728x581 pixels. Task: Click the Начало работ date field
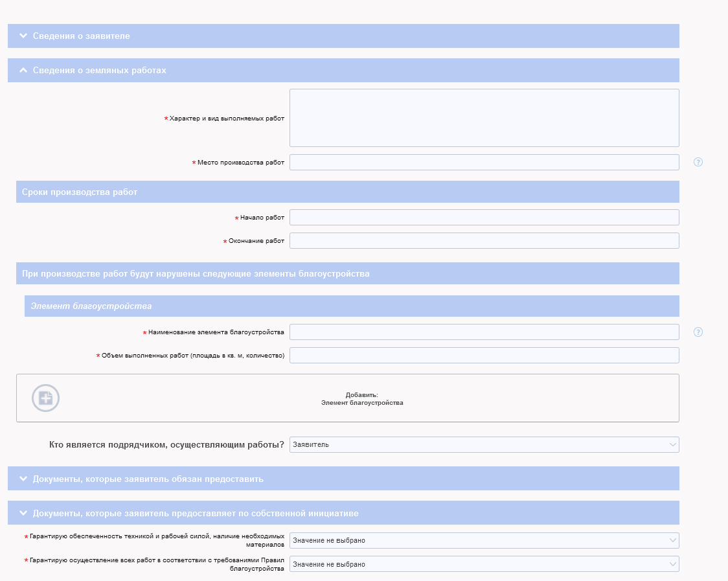[484, 218]
